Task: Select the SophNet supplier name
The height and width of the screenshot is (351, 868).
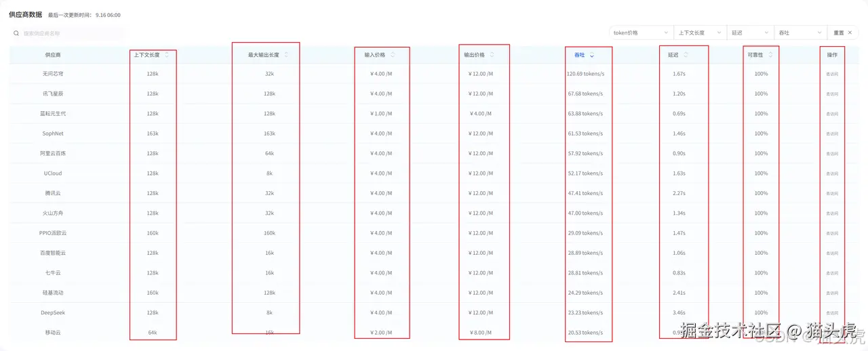Action: pos(53,133)
